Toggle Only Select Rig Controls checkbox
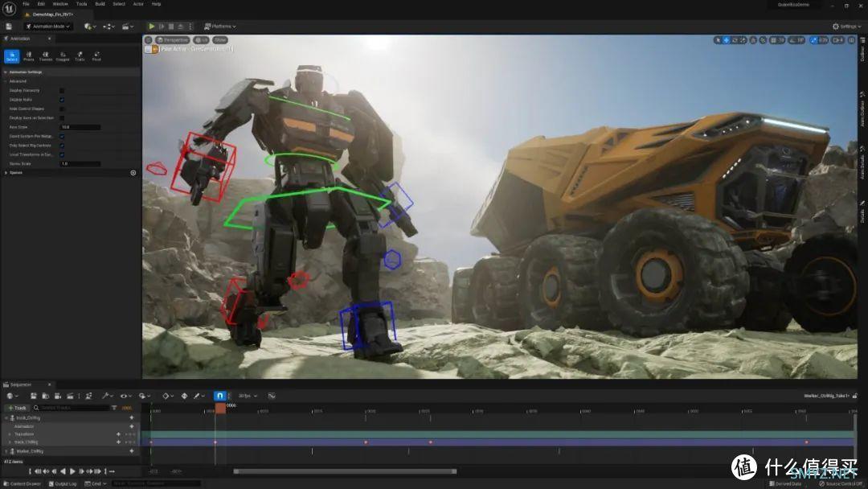Viewport: 868px width, 489px height. pos(62,145)
